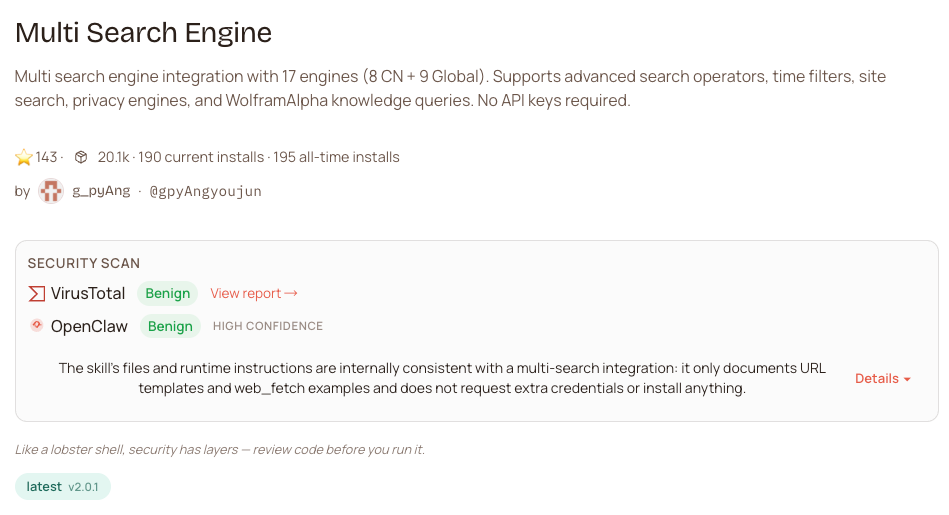The width and height of the screenshot is (949, 515).
Task: Click the OpenClaw logo icon
Action: 37,325
